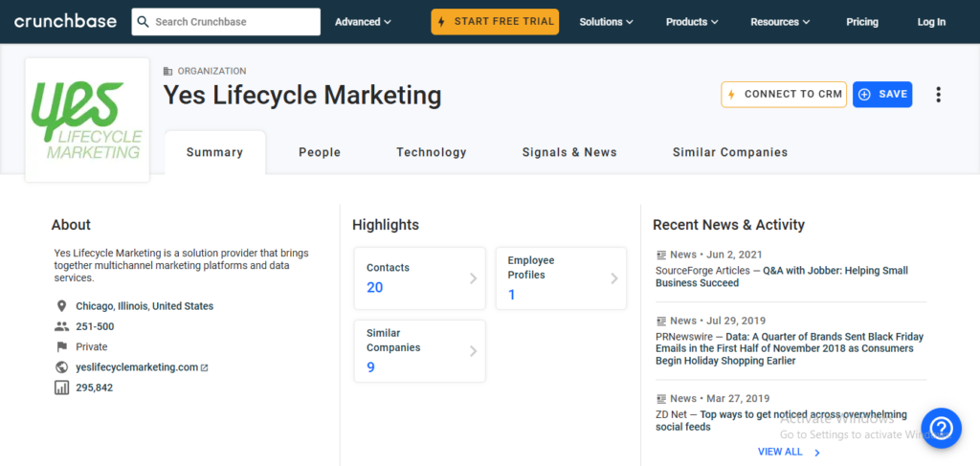Image resolution: width=980 pixels, height=466 pixels.
Task: Open the Q&A with Jobber news article
Action: (x=781, y=277)
